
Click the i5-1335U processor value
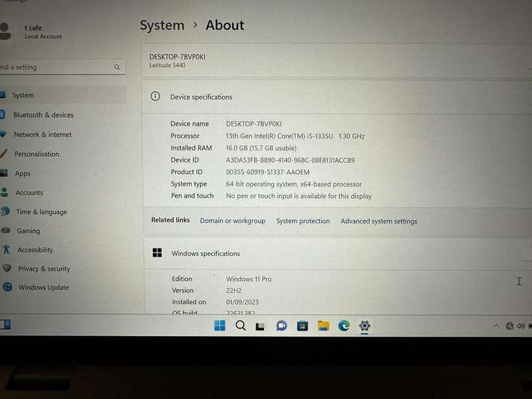295,136
